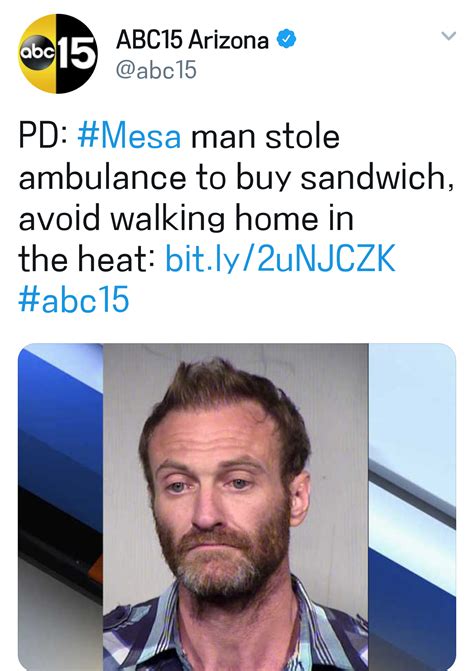Follow the bit.ly/2uNJCZK link

(x=280, y=258)
